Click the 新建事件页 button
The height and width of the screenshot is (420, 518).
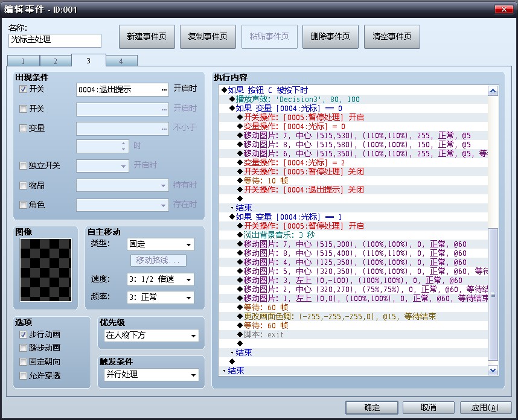click(147, 37)
